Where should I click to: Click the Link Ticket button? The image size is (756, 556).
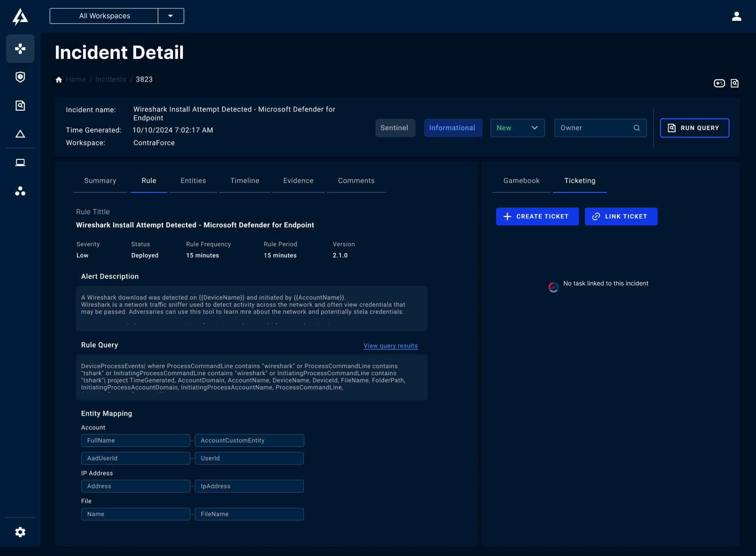click(621, 217)
